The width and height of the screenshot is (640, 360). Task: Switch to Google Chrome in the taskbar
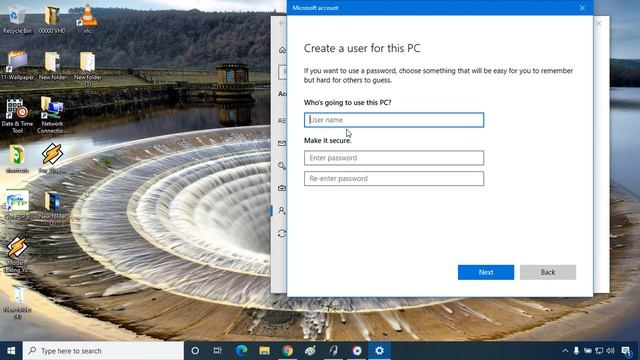pyautogui.click(x=287, y=351)
